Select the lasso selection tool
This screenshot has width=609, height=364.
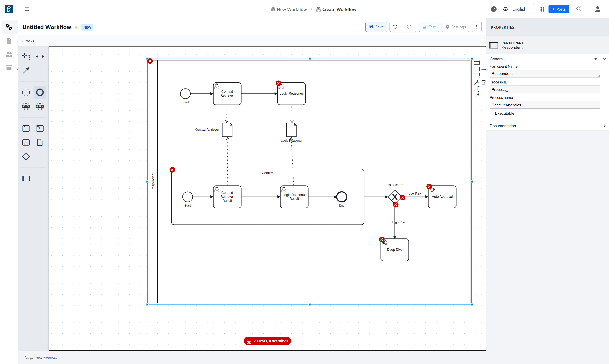tap(26, 56)
